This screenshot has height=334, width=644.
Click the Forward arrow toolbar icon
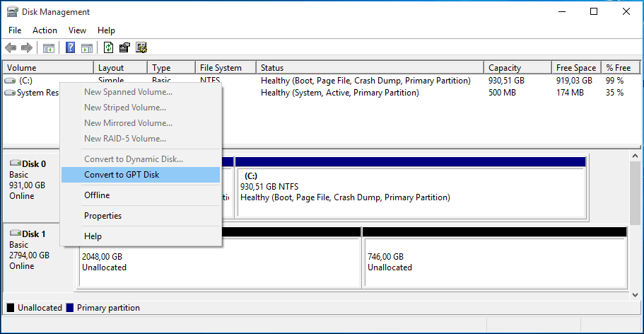[27, 48]
